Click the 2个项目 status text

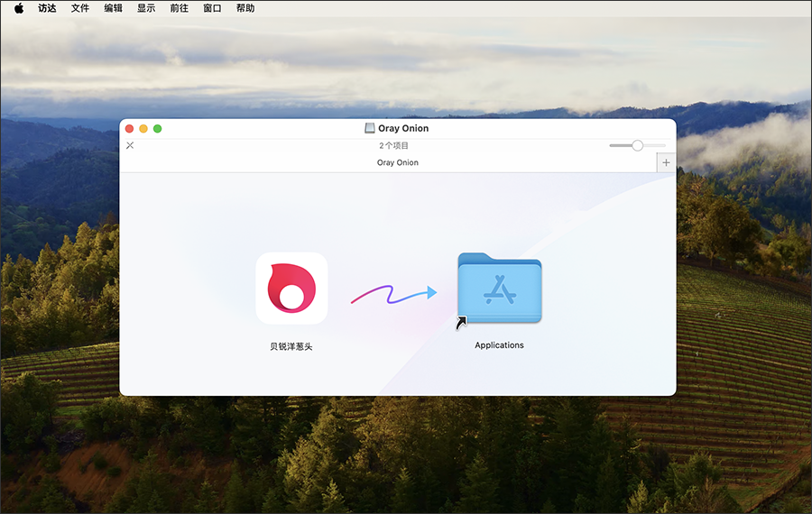pyautogui.click(x=393, y=145)
